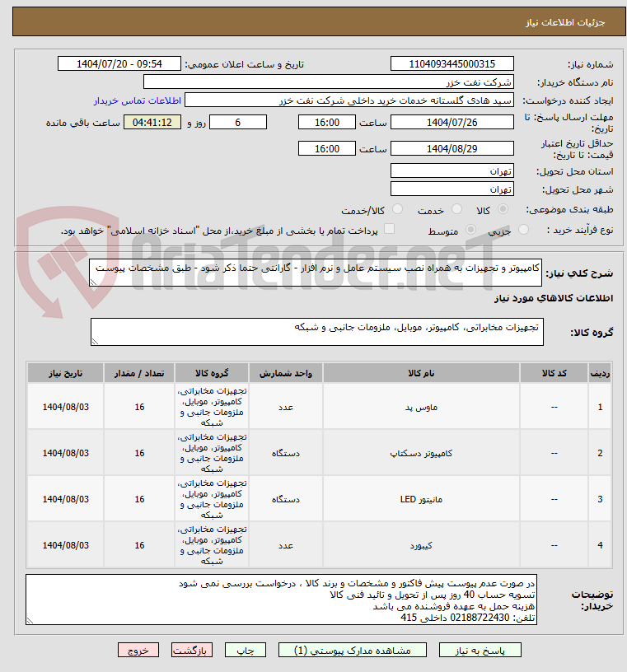This screenshot has height=672, width=627.
Task: Select the 'مانیتور LED' item name cell
Action: [x=421, y=499]
